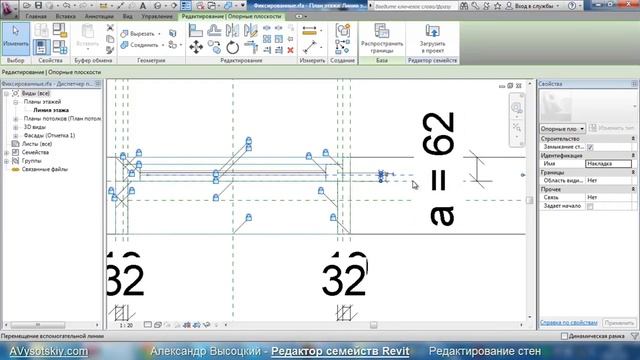Collapse the Виды (все) tree node
This screenshot has width=640, height=360.
(x=7, y=93)
